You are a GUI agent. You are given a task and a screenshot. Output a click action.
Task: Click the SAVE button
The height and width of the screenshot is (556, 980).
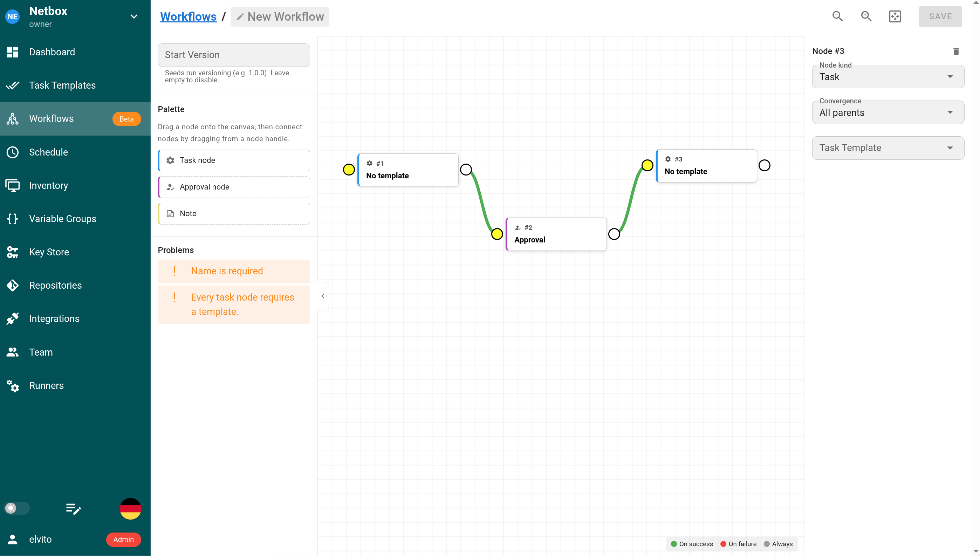point(940,16)
